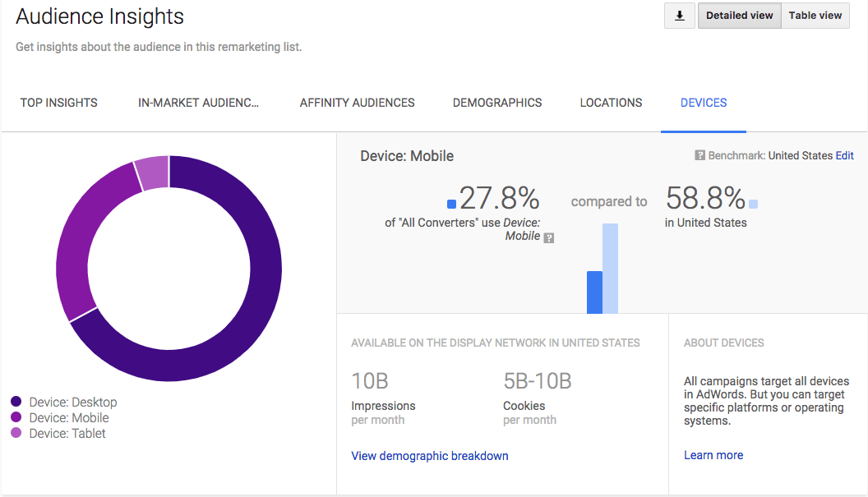This screenshot has height=497, width=868.
Task: Click the blue legend square next to 27.8%
Action: point(451,203)
